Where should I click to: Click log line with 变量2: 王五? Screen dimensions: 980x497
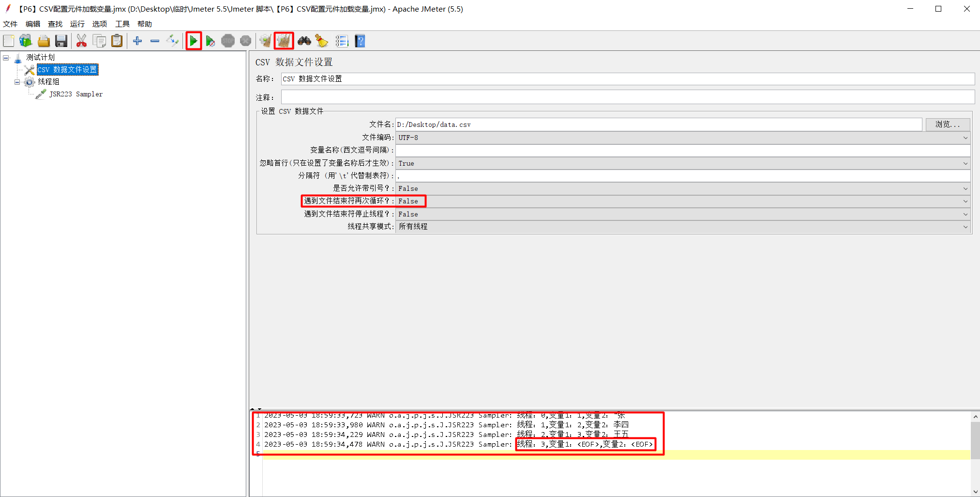pyautogui.click(x=446, y=435)
